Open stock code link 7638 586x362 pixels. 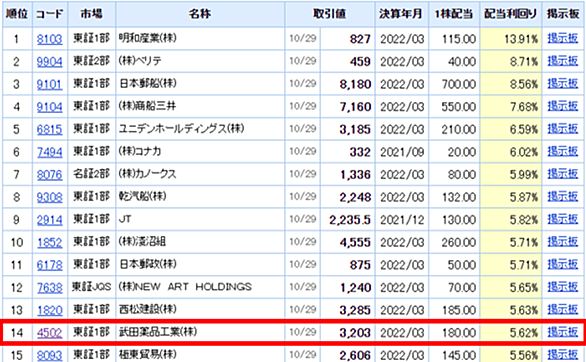[x=50, y=288]
